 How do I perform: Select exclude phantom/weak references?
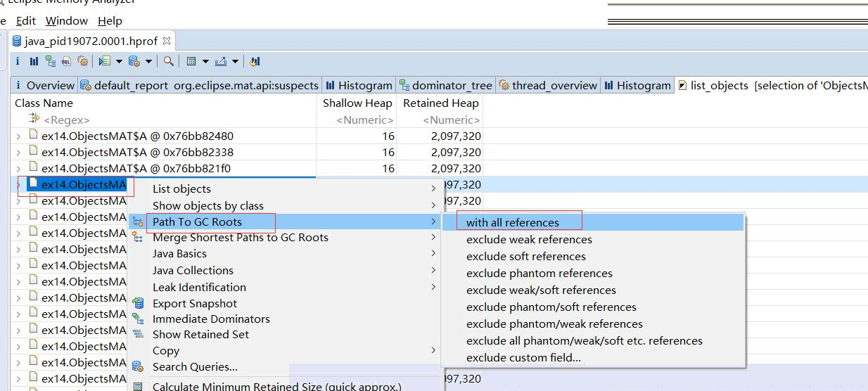pos(593,323)
